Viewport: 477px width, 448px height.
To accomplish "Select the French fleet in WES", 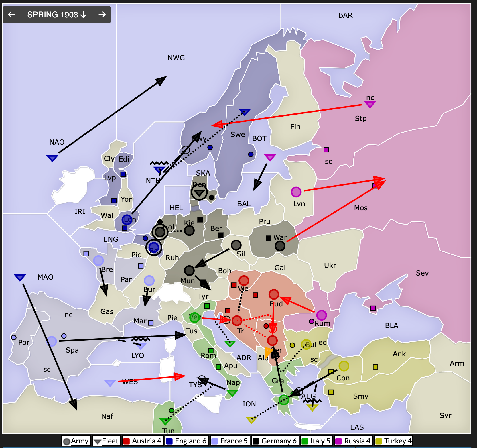I will [x=110, y=383].
